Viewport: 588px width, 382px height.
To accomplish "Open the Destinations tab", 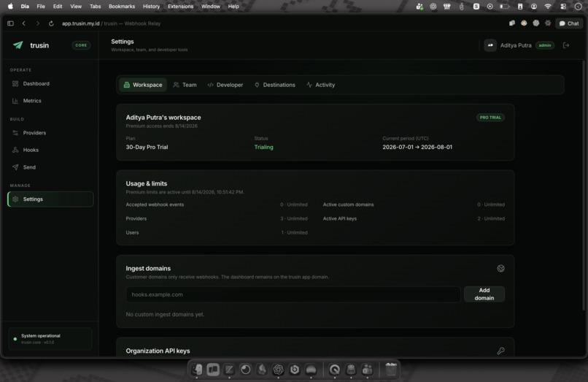I will tap(275, 85).
